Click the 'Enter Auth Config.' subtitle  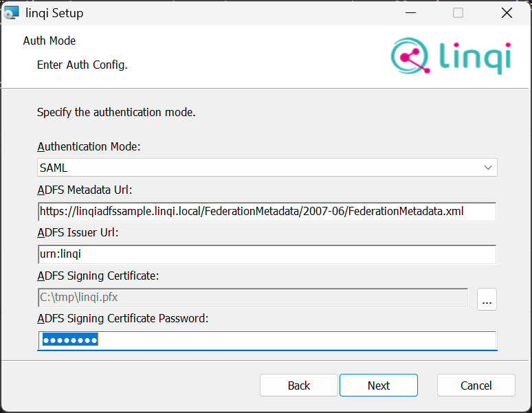coord(82,65)
